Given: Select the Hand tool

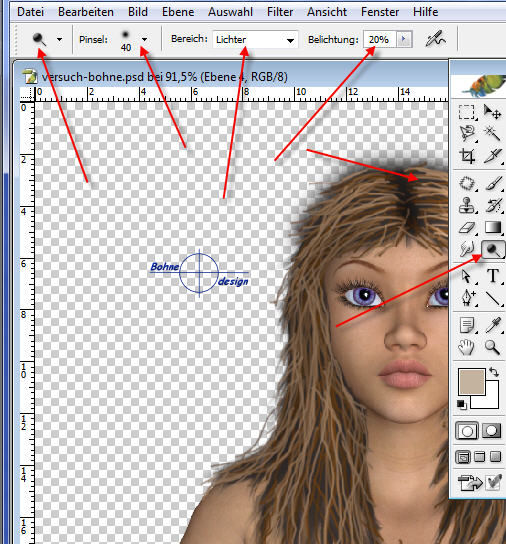Looking at the screenshot, I should (x=466, y=347).
